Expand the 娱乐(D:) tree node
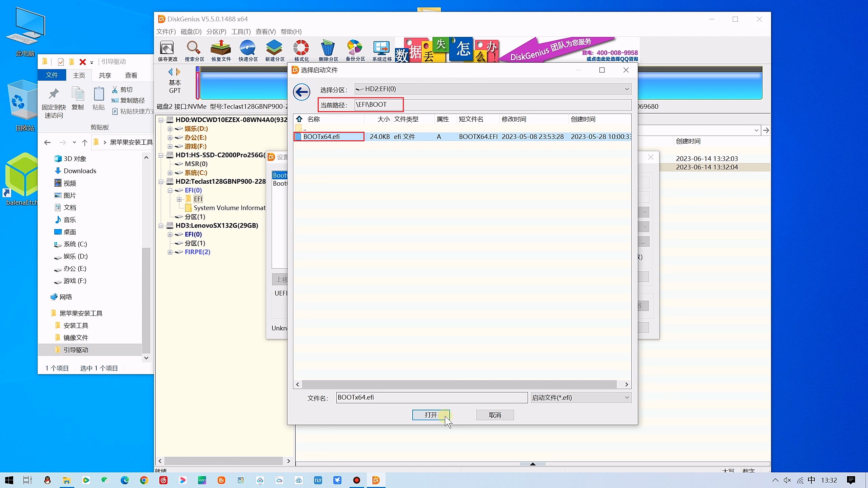868x488 pixels. click(170, 129)
